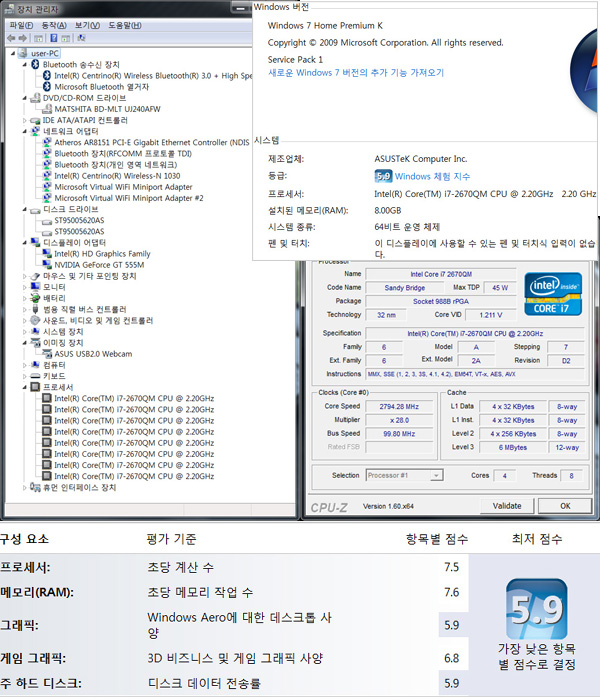Click the 프로세서 category icon
The width and height of the screenshot is (600, 700).
pos(35,387)
